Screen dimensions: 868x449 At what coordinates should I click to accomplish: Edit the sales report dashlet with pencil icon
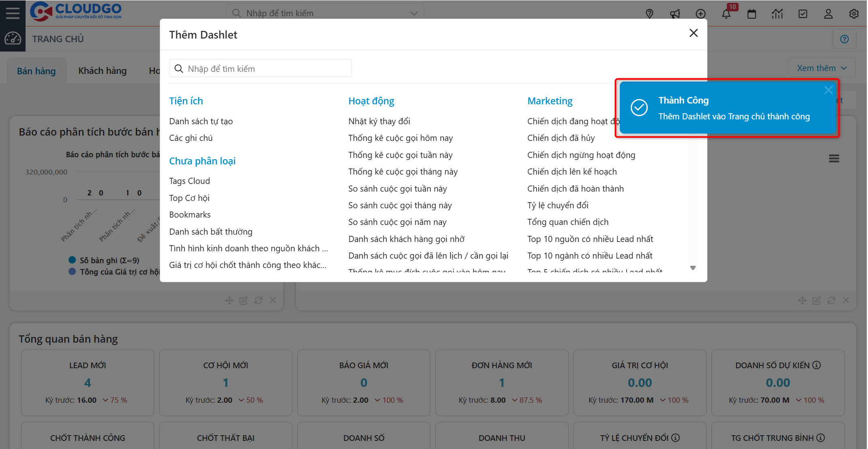[243, 300]
